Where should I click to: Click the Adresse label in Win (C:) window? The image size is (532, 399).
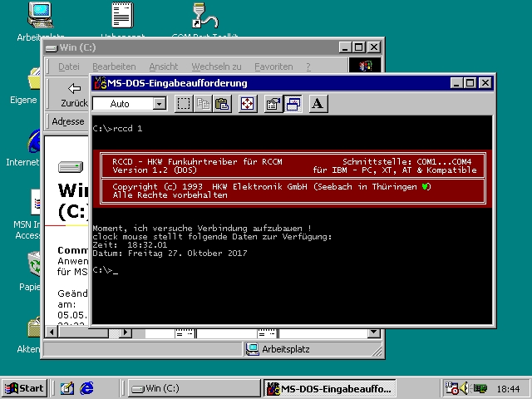(x=68, y=121)
